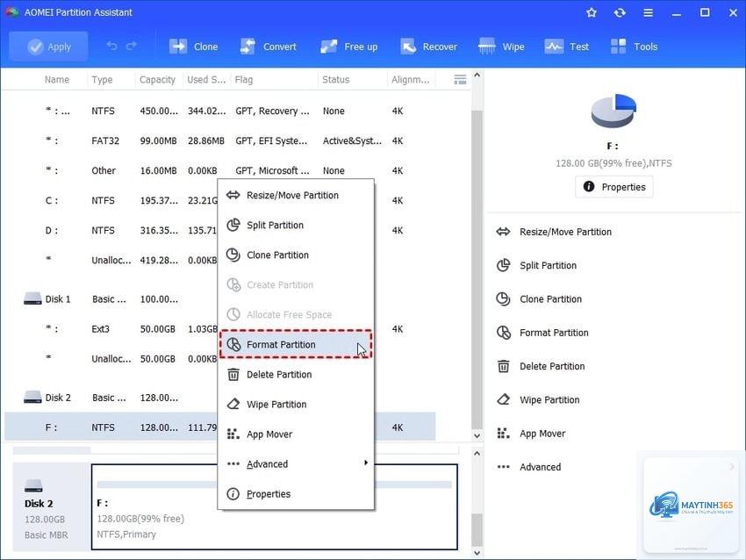The image size is (746, 560).
Task: Click the Capacity column header
Action: pyautogui.click(x=157, y=80)
